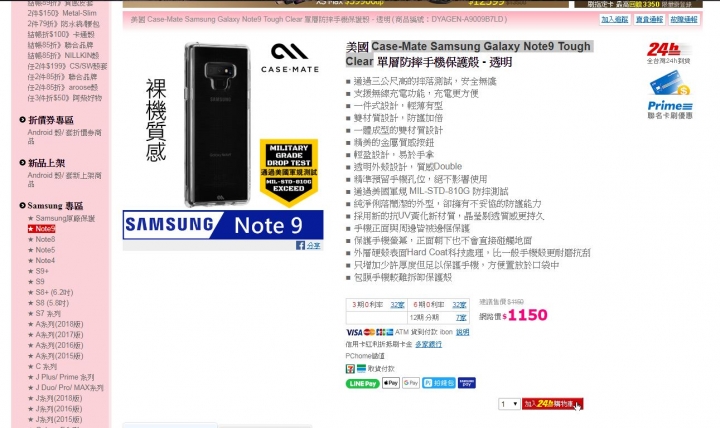This screenshot has width=720, height=428.
Task: Select the LINE Pay payment icon
Action: [362, 383]
